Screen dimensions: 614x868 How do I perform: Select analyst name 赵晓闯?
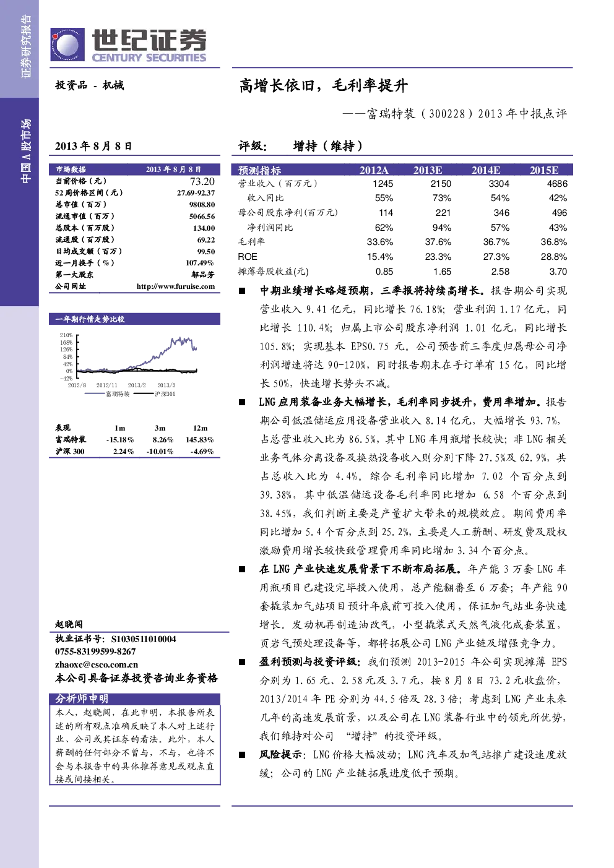click(69, 624)
